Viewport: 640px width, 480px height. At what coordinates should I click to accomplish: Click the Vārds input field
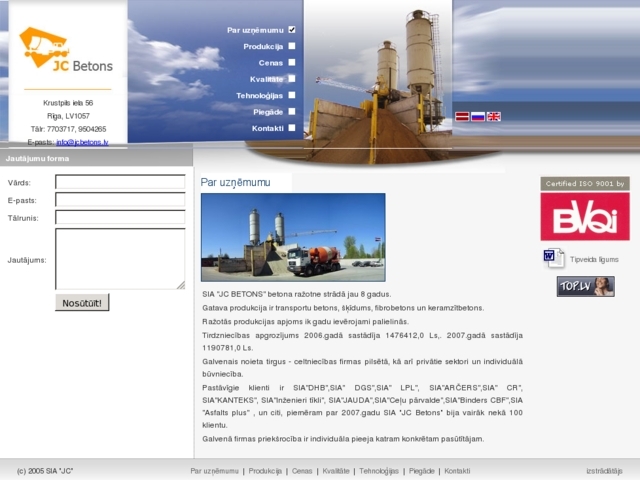(120, 182)
